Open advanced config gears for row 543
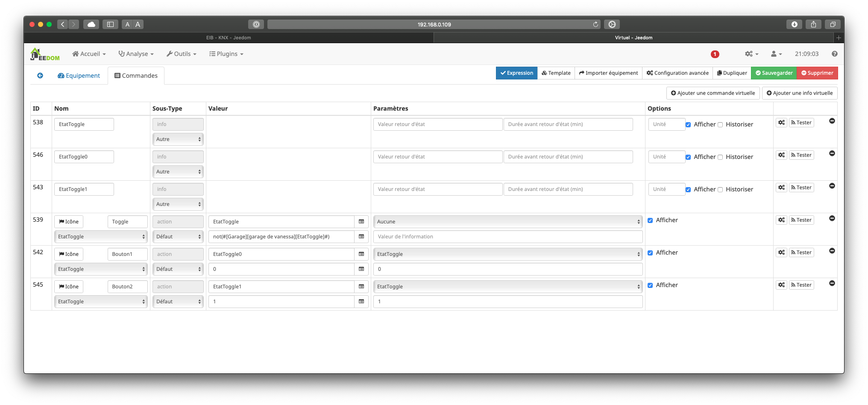 (781, 188)
